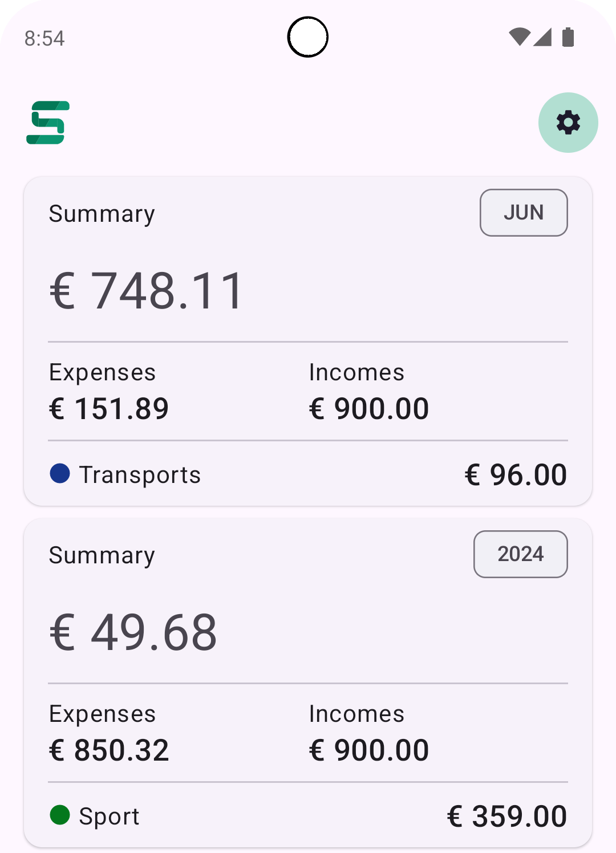616x853 pixels.
Task: Open settings with the gear icon
Action: pos(568,123)
